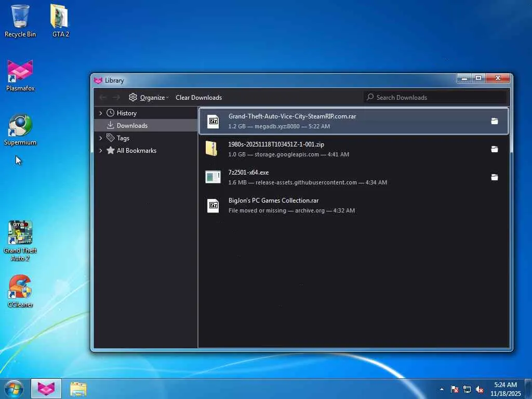Select the Plasmafox desktop shortcut
Viewport: 532px width, 399px height.
coord(20,75)
